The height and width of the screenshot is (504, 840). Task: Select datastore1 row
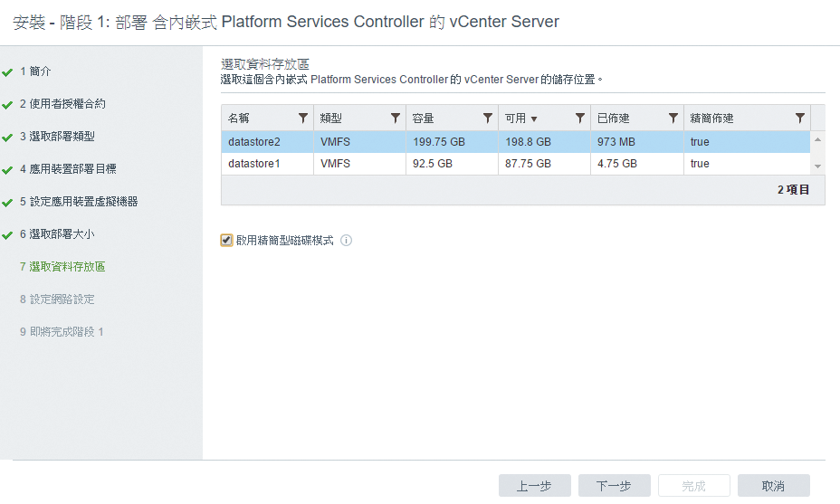point(515,164)
